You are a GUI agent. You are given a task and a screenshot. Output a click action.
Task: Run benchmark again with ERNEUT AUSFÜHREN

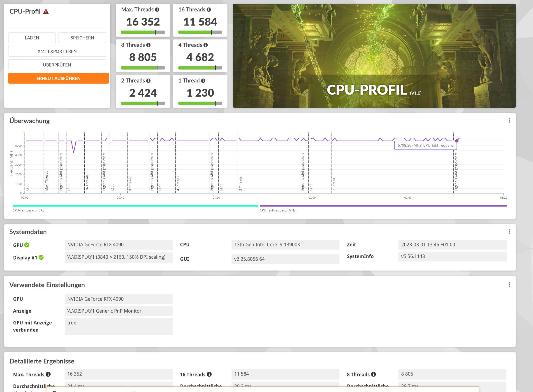pyautogui.click(x=59, y=78)
